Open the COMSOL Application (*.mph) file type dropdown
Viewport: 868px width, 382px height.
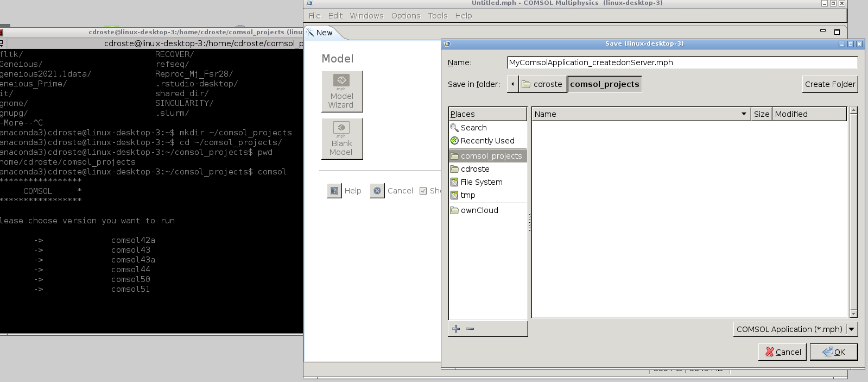tap(795, 329)
